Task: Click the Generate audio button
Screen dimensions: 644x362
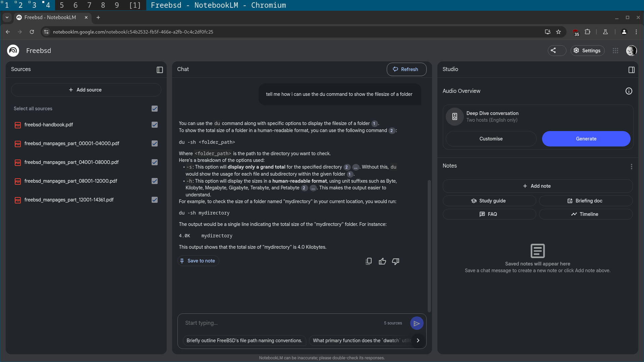Action: tap(586, 139)
